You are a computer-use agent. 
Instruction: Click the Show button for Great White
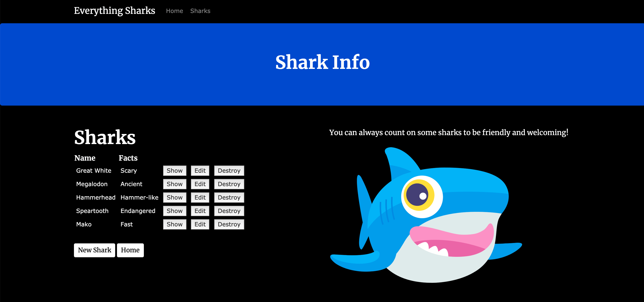click(174, 171)
